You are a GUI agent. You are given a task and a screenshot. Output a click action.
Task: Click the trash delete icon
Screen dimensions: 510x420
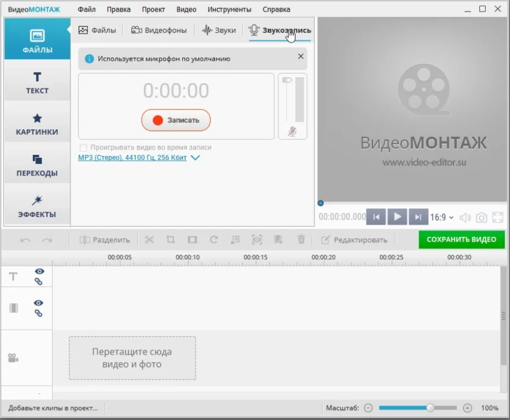point(301,240)
